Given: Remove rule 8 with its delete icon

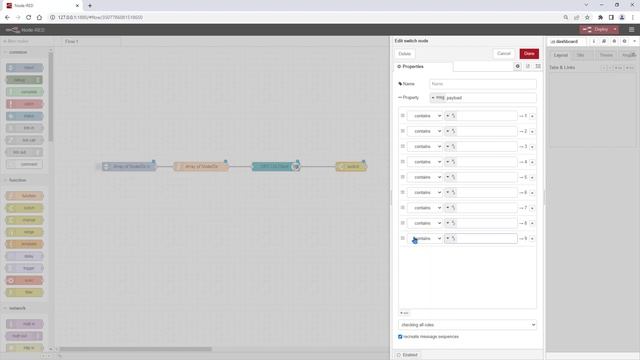Looking at the screenshot, I should tap(532, 223).
